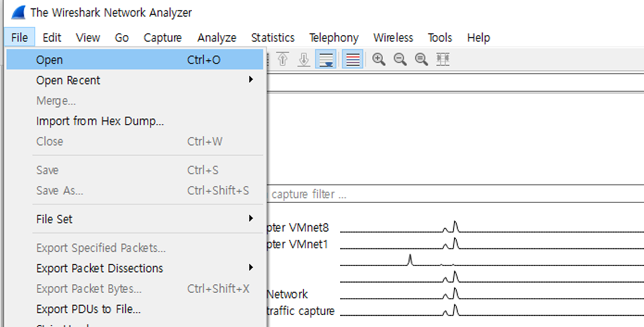This screenshot has width=644, height=327.
Task: Choose Export PDUs to File
Action: pos(135,309)
